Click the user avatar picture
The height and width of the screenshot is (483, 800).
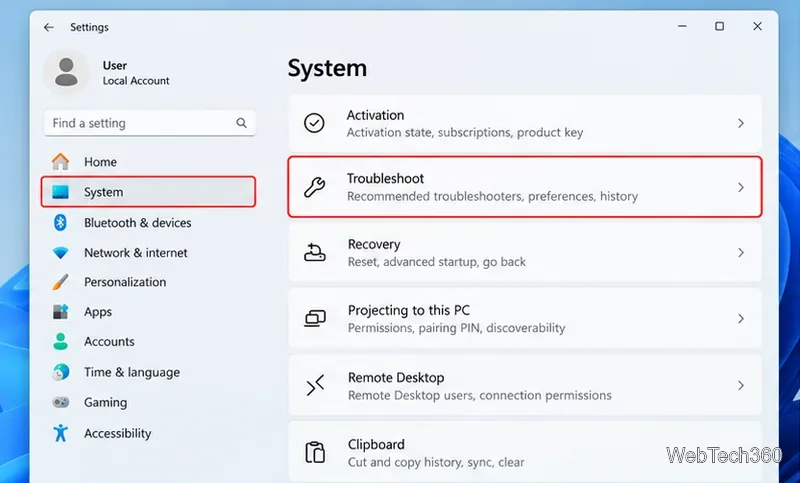click(66, 72)
